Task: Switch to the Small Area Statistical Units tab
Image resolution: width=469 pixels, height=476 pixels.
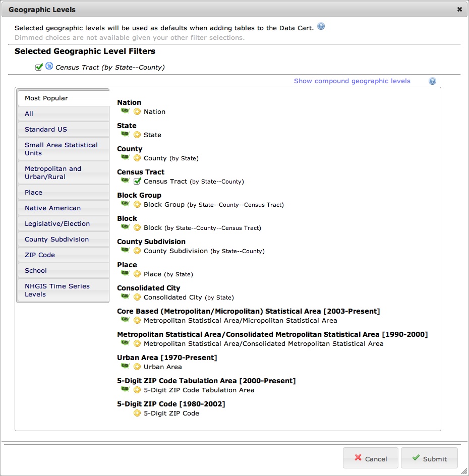Action: (63, 149)
